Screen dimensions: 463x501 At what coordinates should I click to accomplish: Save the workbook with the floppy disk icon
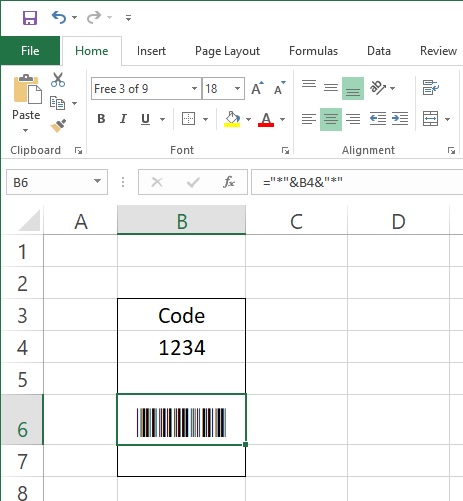tap(30, 18)
